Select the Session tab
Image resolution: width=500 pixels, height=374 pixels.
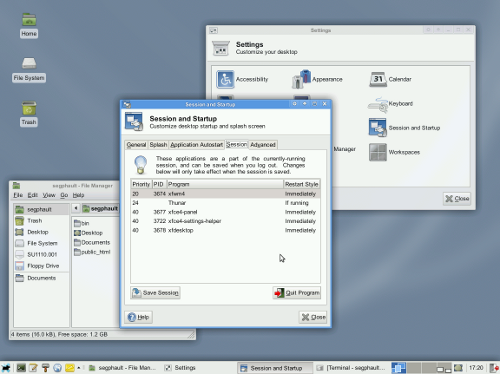[x=236, y=144]
